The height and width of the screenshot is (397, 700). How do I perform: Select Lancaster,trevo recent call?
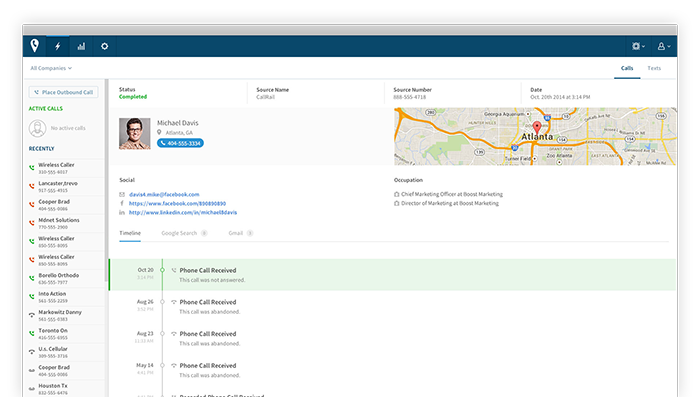click(65, 186)
